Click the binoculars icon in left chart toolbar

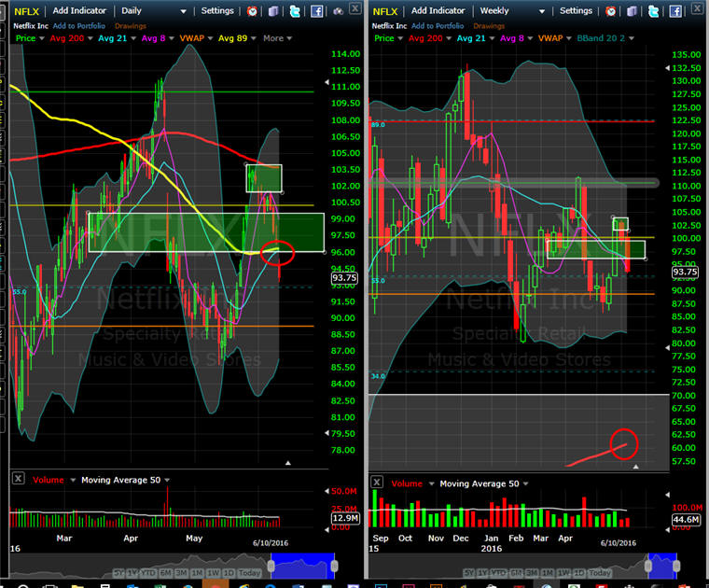click(x=339, y=11)
